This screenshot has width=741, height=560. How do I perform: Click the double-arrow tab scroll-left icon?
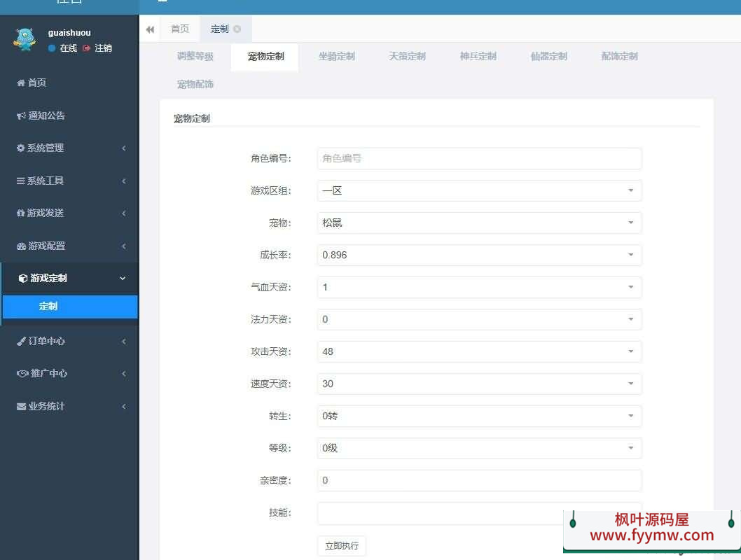pyautogui.click(x=150, y=29)
